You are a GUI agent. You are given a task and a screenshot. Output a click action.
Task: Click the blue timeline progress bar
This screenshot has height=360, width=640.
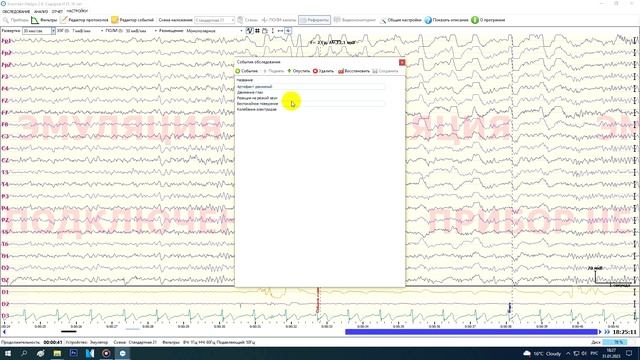pos(471,332)
